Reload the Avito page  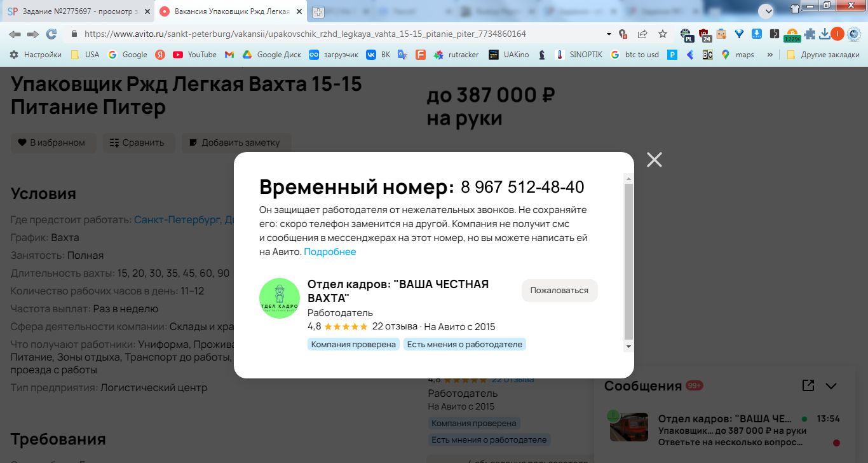pyautogui.click(x=51, y=34)
